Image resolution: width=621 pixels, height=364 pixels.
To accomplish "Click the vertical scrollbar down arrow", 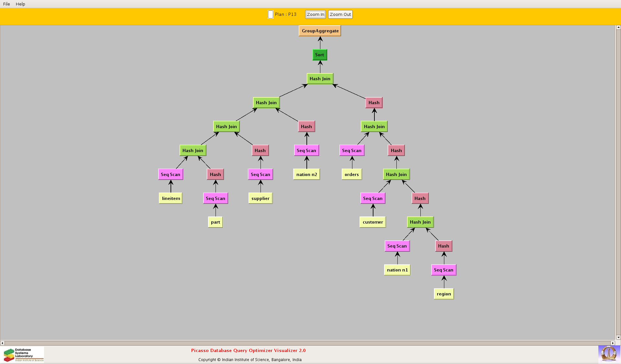I will click(x=618, y=337).
